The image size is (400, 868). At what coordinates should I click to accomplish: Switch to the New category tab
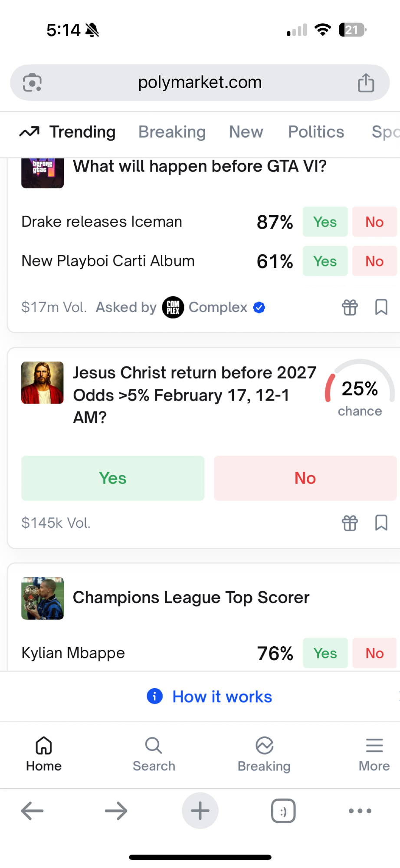click(246, 132)
